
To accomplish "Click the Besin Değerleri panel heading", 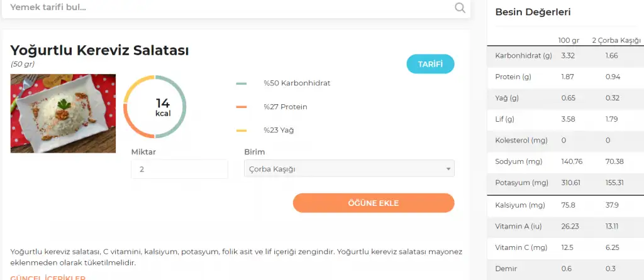I will coord(533,12).
